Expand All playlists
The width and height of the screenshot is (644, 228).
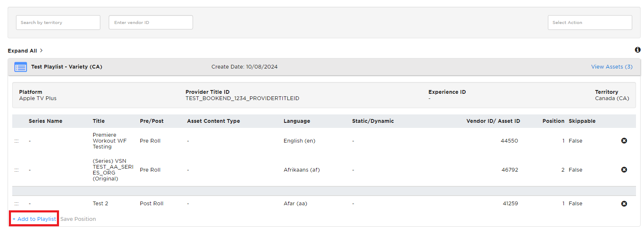[x=22, y=50]
